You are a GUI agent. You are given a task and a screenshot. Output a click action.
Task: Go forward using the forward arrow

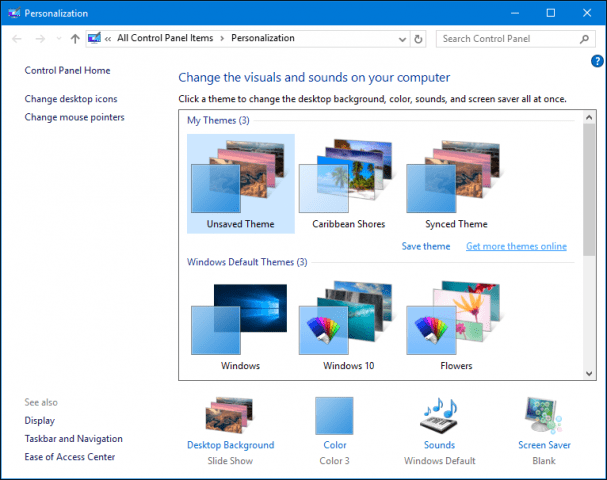40,39
